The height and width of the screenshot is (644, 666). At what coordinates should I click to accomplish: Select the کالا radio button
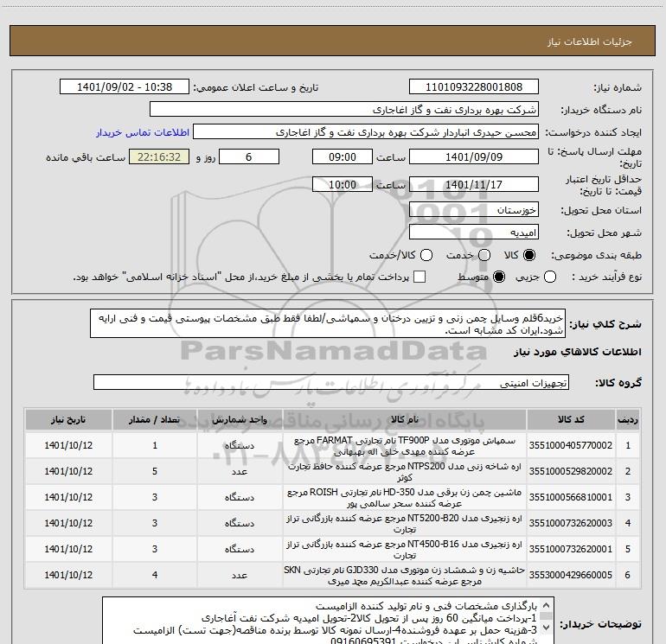(529, 255)
